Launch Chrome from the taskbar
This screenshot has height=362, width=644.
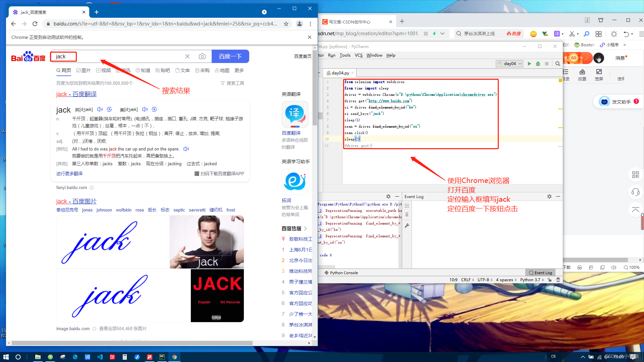174,357
